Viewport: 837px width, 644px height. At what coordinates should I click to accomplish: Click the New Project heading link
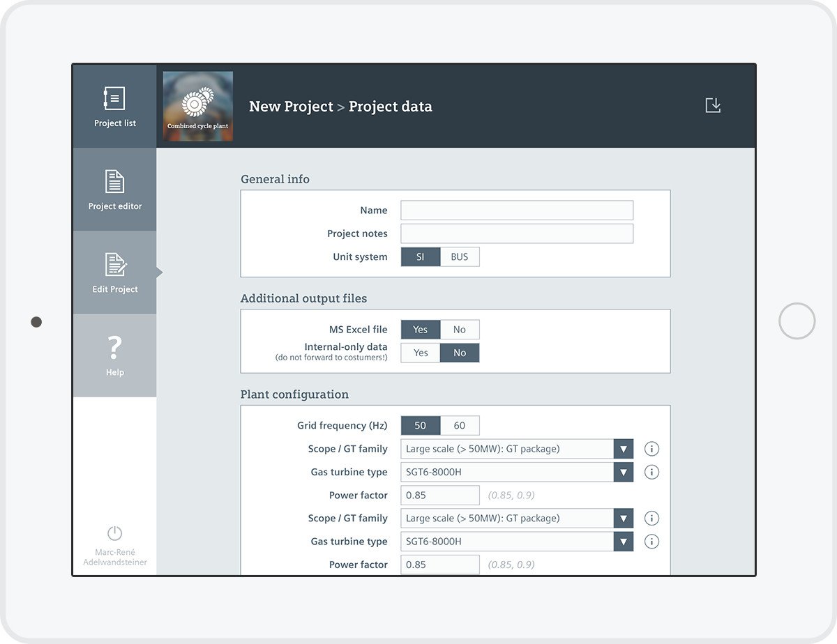tap(291, 106)
